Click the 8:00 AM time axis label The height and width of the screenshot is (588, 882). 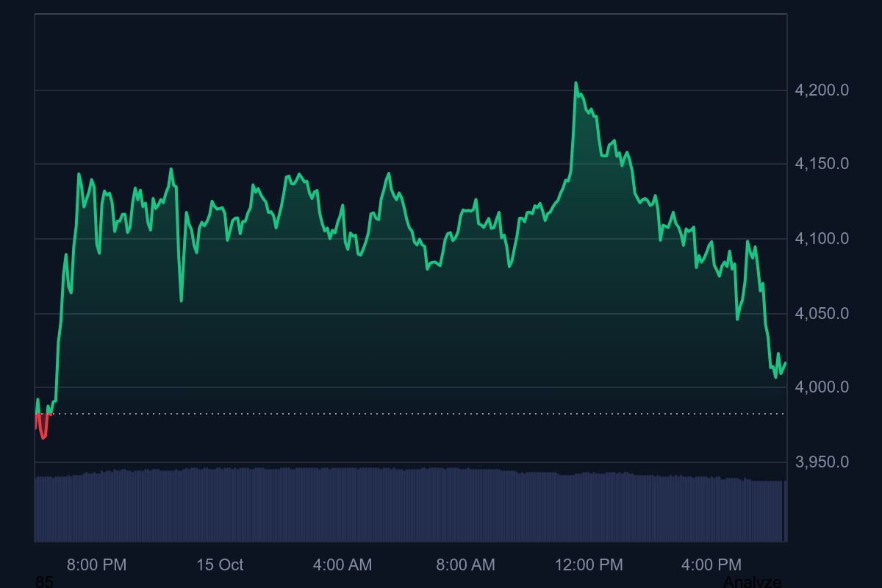(465, 564)
